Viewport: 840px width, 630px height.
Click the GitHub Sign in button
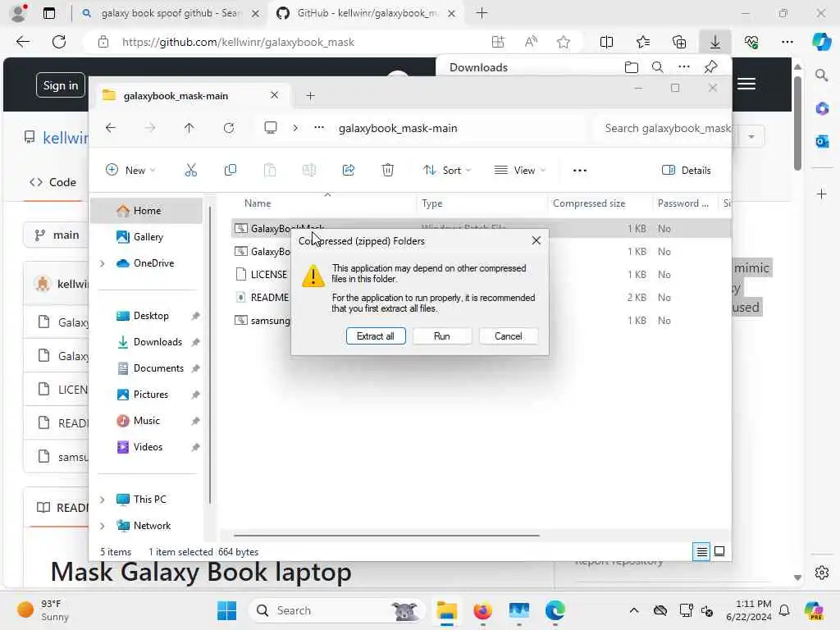click(x=61, y=85)
